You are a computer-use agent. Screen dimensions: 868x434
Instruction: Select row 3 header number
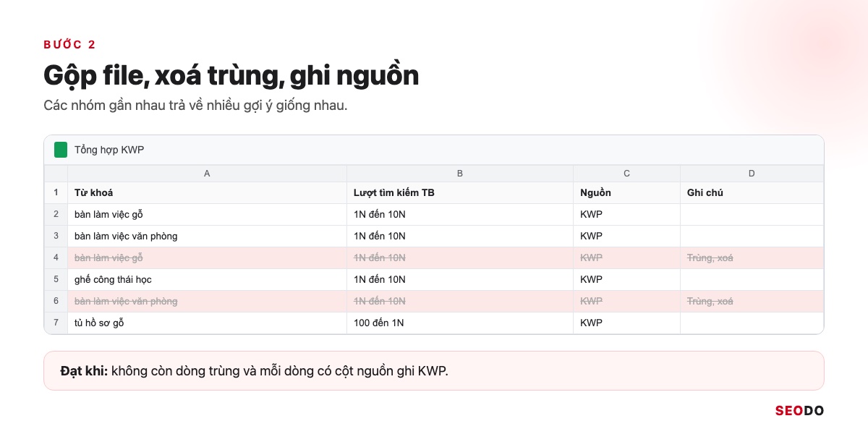[x=56, y=237]
